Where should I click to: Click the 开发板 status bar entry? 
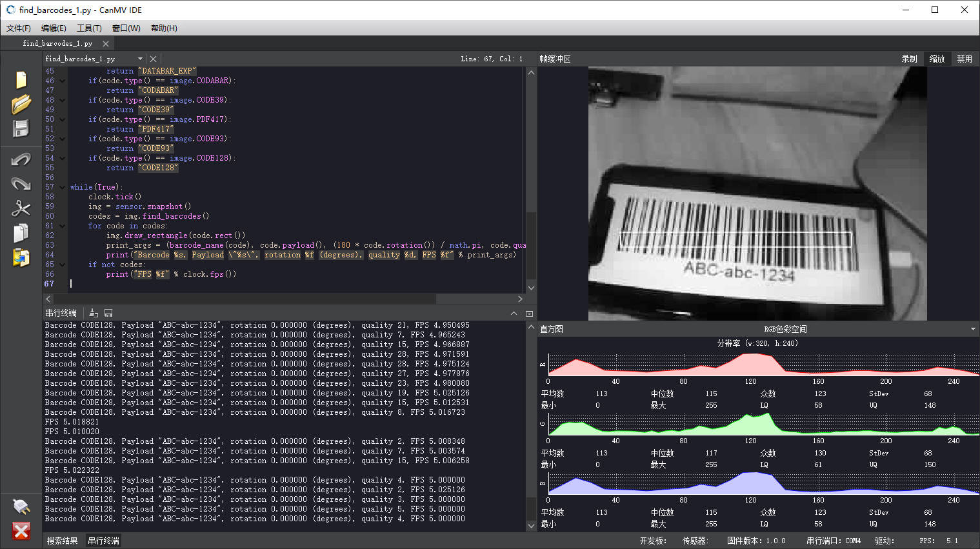654,541
